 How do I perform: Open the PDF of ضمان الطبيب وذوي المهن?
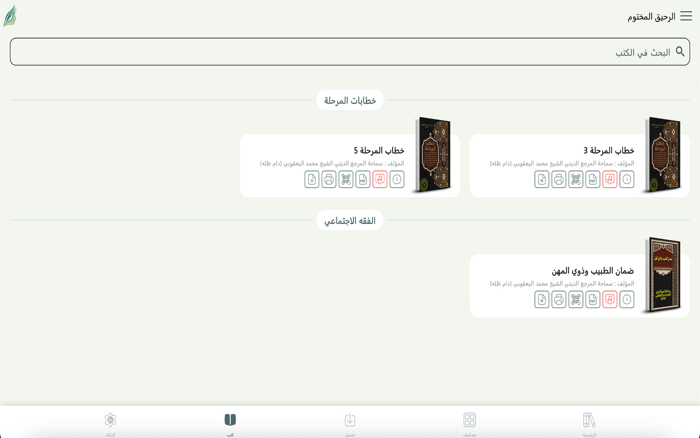pyautogui.click(x=592, y=300)
